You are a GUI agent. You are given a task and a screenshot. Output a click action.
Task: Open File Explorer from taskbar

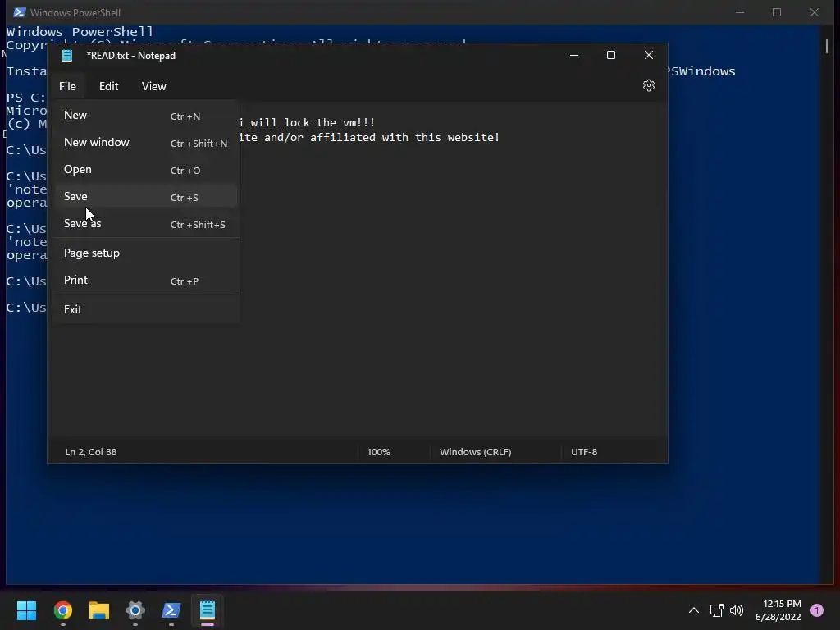point(99,610)
